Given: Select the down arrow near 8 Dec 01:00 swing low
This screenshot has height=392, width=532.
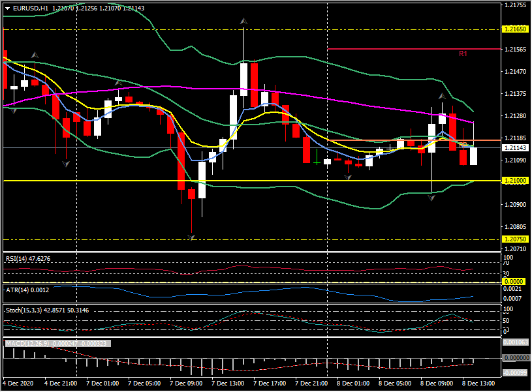Looking at the screenshot, I should click(347, 177).
